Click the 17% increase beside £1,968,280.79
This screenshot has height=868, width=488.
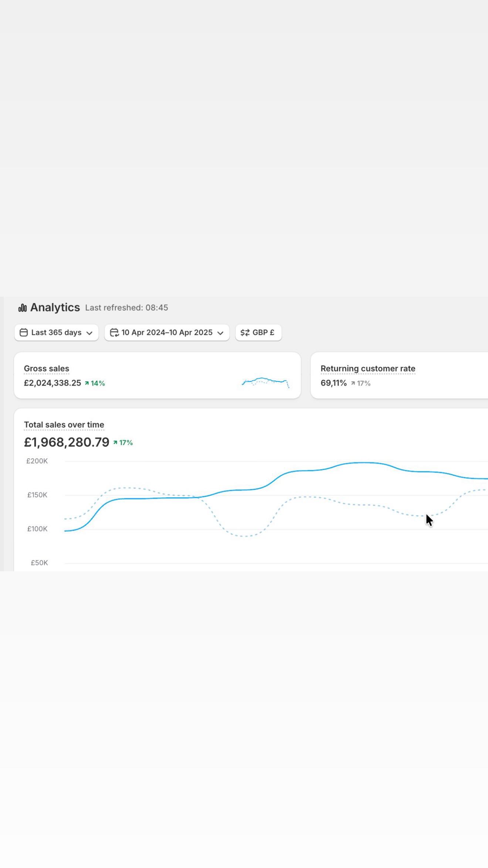pyautogui.click(x=123, y=443)
